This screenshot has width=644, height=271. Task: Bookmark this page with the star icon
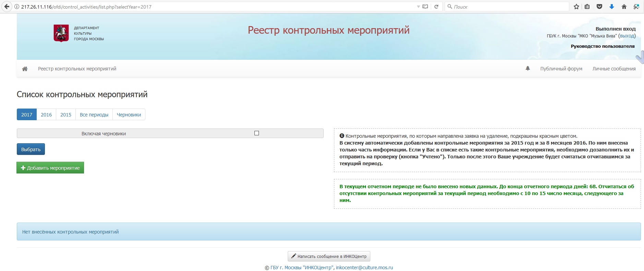point(576,7)
